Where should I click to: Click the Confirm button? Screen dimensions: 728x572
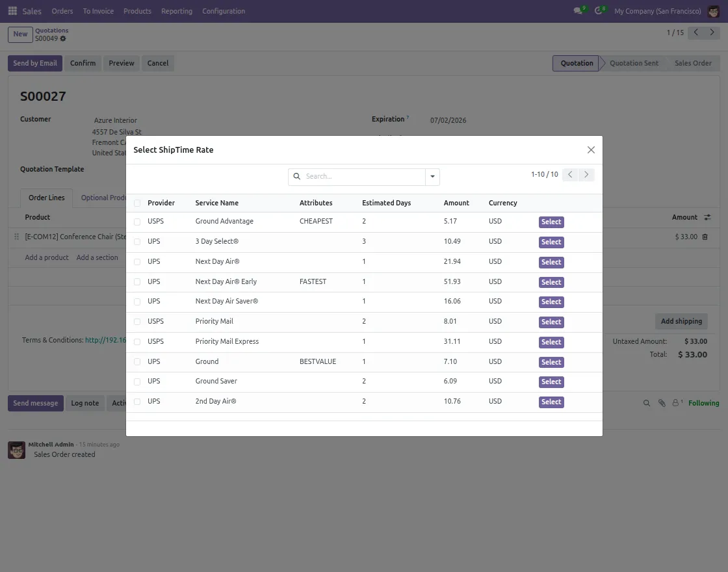[83, 63]
